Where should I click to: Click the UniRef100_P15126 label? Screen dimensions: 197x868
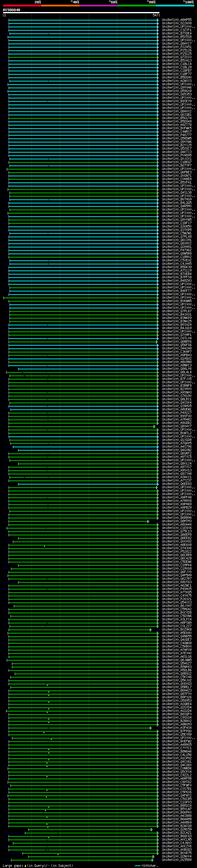pyautogui.click(x=177, y=50)
